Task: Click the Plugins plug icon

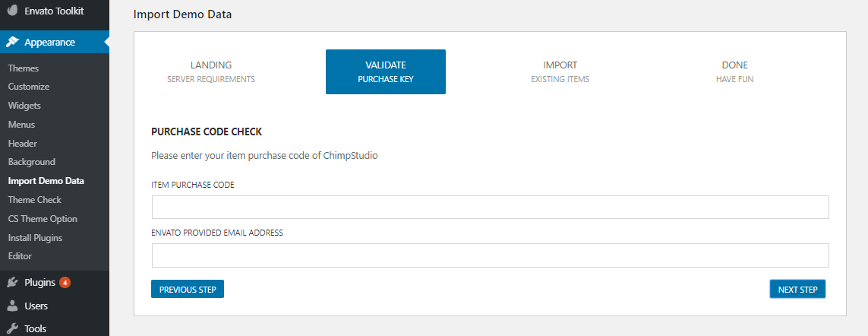Action: point(12,283)
